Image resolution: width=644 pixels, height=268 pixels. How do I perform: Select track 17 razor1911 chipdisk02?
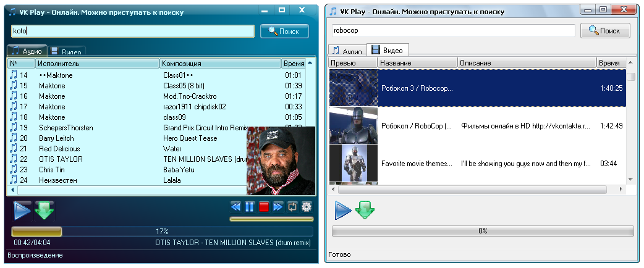(x=156, y=107)
